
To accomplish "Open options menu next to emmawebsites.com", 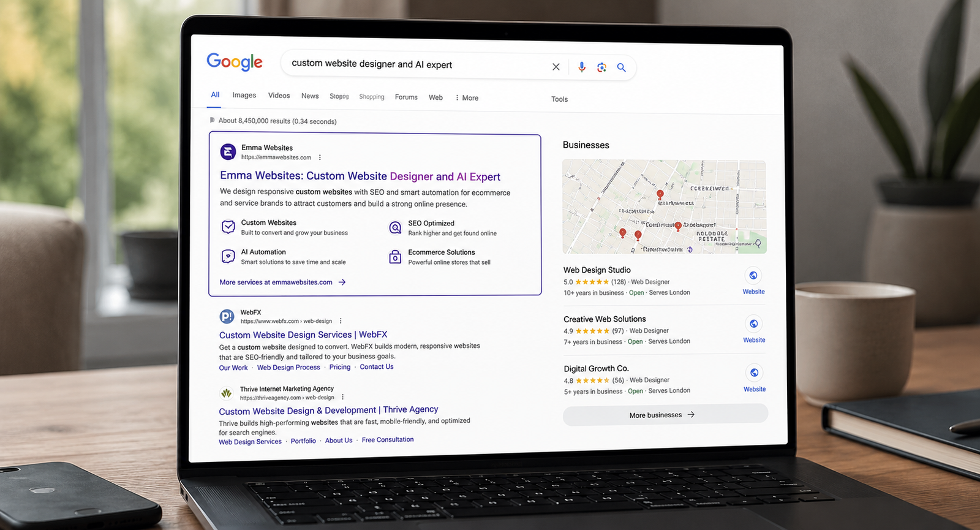I will (320, 157).
